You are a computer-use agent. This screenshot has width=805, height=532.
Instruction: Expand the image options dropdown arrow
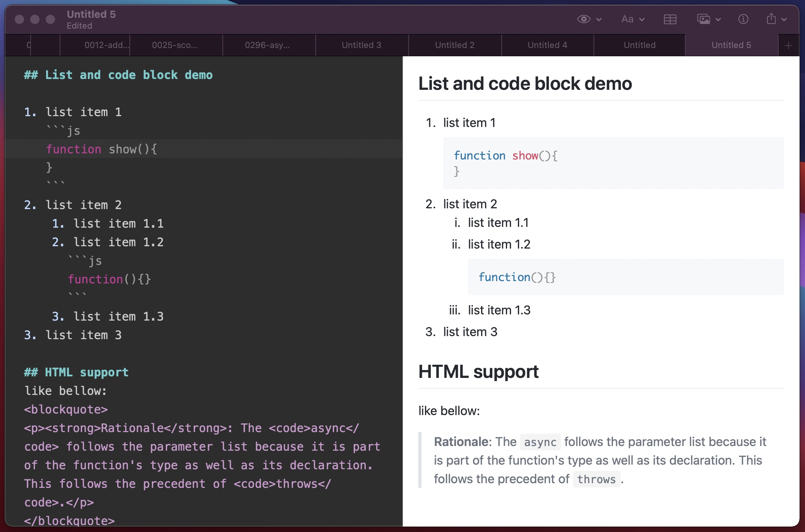click(x=718, y=19)
